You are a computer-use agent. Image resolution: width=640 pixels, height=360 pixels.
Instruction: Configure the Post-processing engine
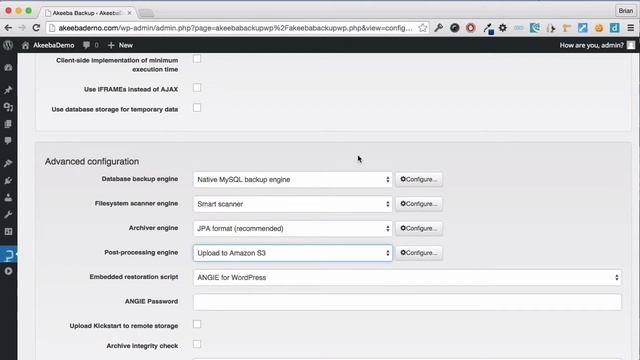coord(419,253)
